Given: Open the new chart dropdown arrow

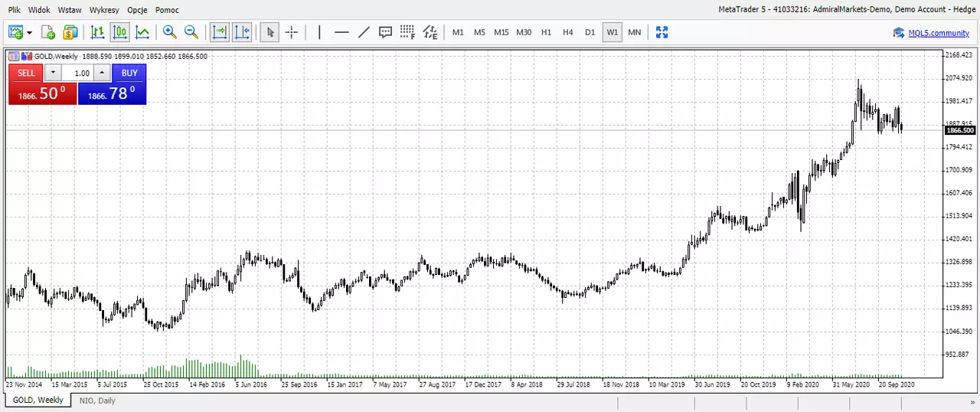Looking at the screenshot, I should (30, 32).
